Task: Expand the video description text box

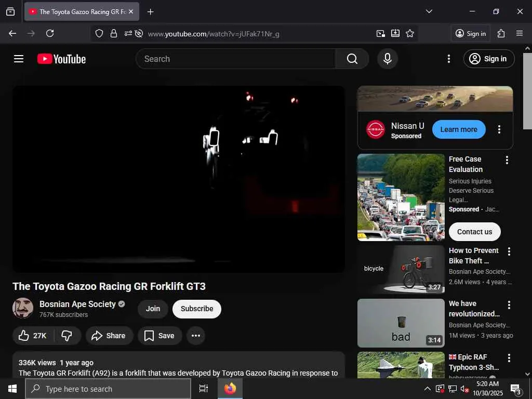Action: coord(179,365)
